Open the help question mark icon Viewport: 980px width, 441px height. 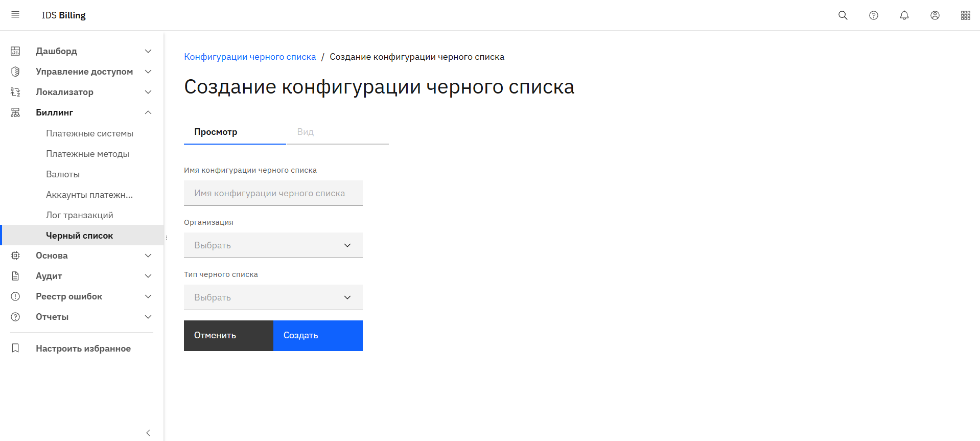point(873,15)
